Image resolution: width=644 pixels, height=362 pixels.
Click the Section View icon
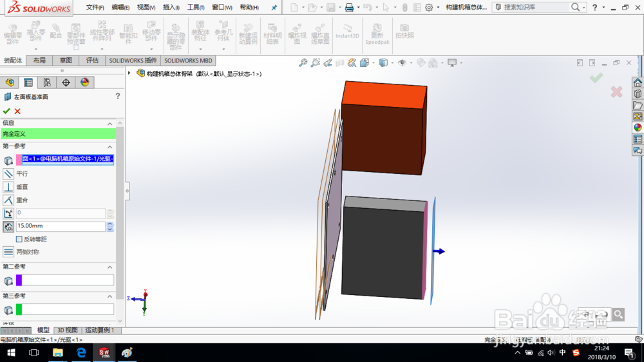click(x=339, y=62)
